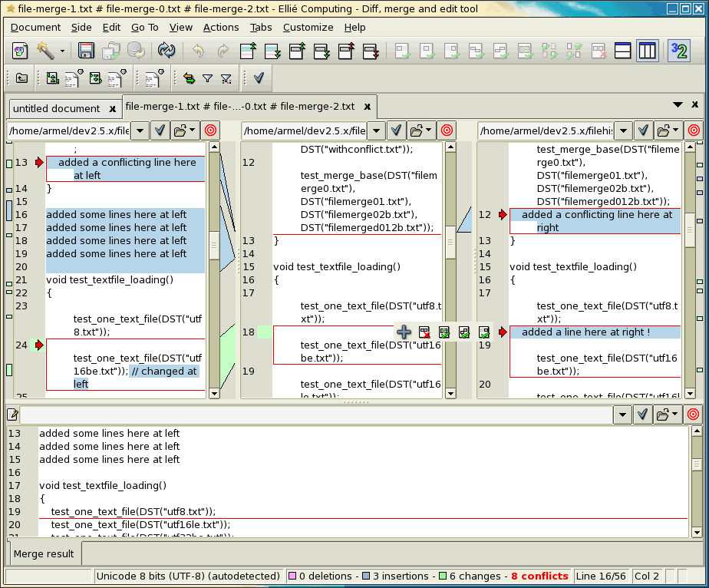Screen dimensions: 709x588
Task: Click the Undo arrow icon
Action: [198, 51]
